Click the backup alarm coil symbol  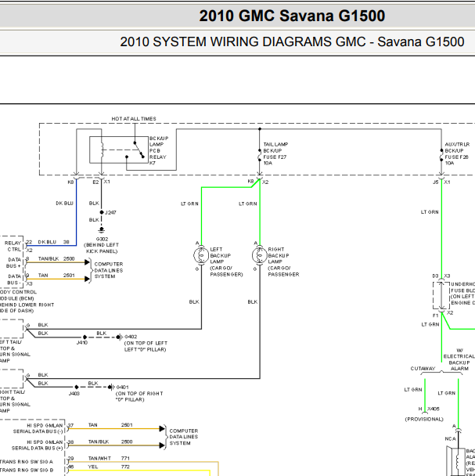tap(457, 462)
